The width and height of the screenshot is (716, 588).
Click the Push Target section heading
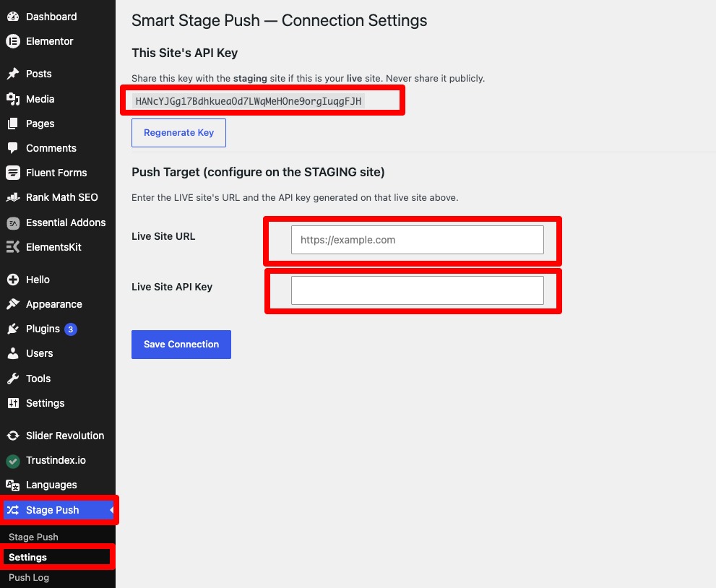click(258, 172)
